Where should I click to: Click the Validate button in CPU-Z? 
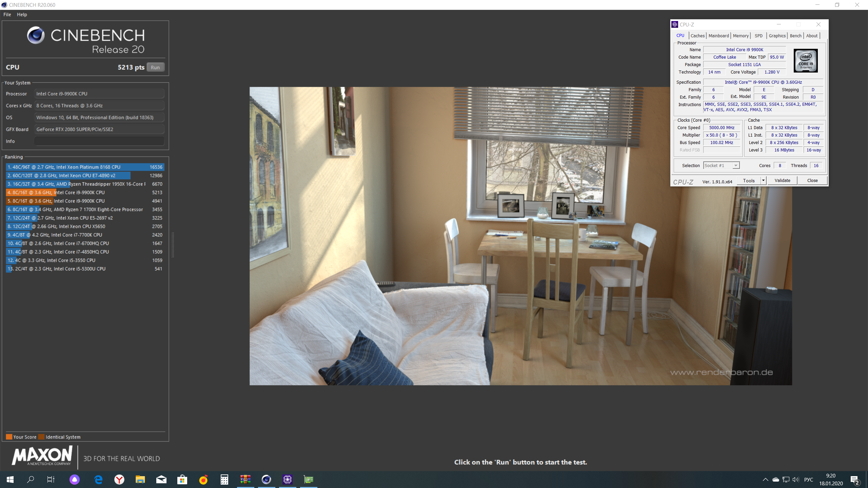tap(782, 180)
